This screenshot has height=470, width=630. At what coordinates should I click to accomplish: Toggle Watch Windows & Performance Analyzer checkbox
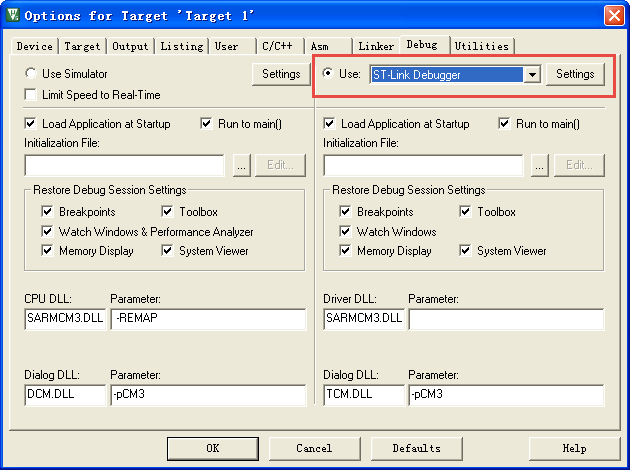pyautogui.click(x=47, y=231)
